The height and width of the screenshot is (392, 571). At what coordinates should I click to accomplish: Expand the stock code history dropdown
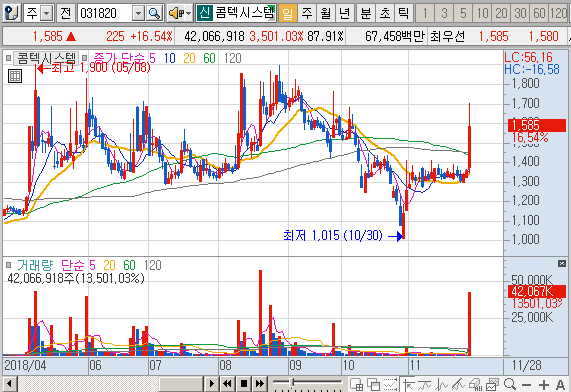[x=138, y=14]
